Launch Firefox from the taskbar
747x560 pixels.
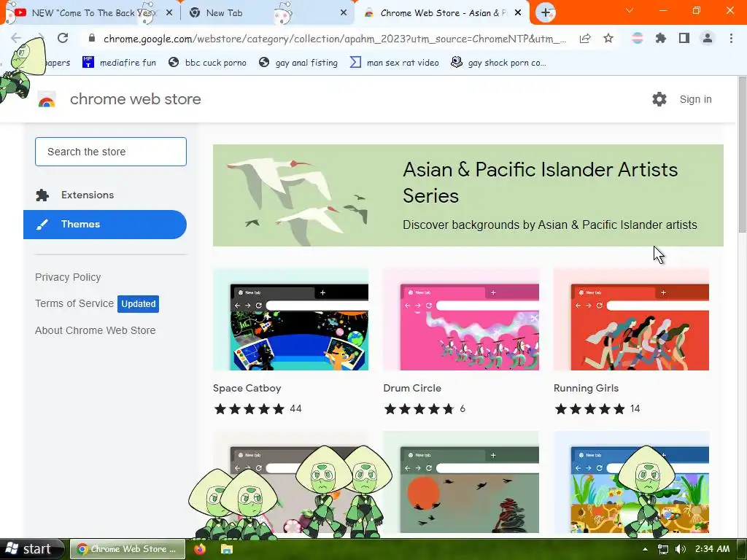tap(200, 549)
